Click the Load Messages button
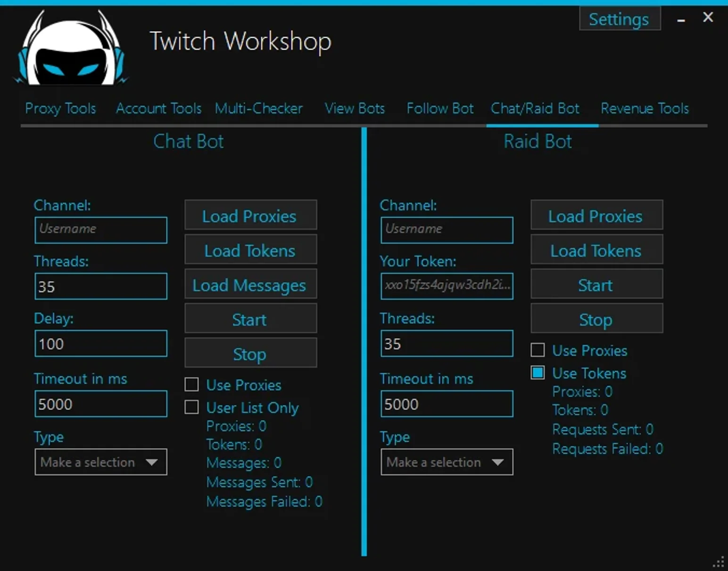The height and width of the screenshot is (571, 728). (x=250, y=284)
